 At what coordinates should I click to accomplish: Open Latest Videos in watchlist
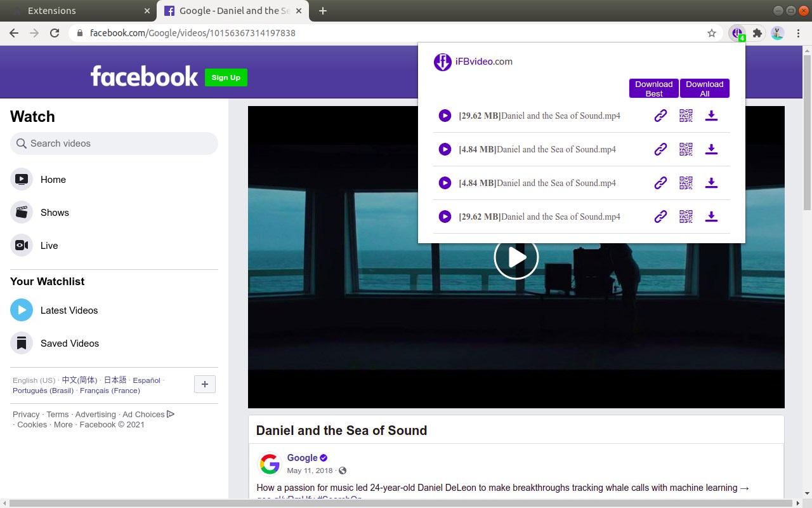(114, 311)
